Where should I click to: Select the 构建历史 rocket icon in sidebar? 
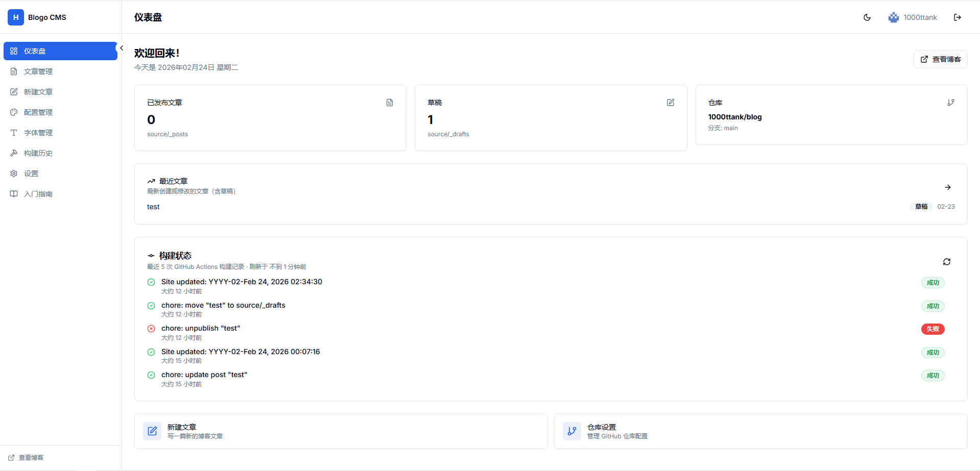click(x=13, y=153)
